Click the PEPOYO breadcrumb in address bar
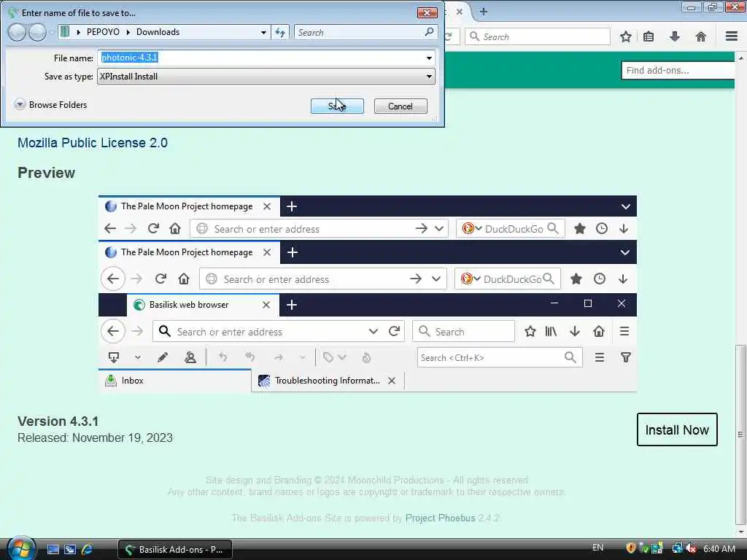The image size is (747, 560). 103,32
